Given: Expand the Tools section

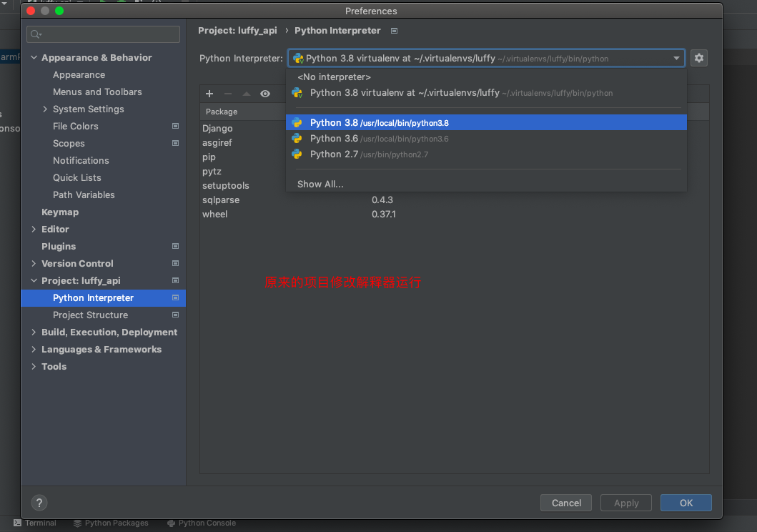Looking at the screenshot, I should pos(34,366).
